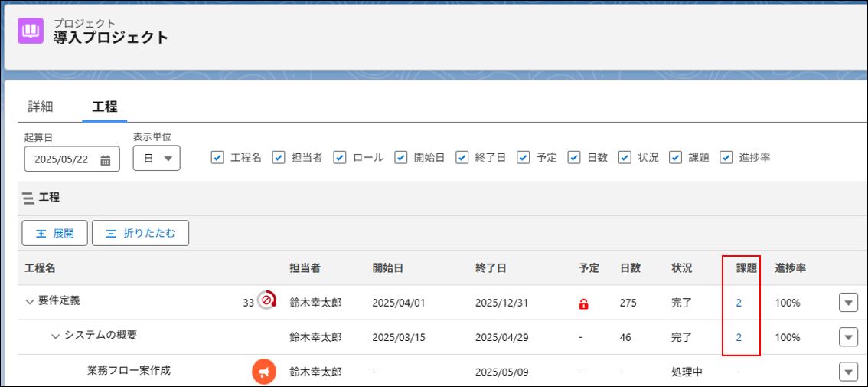The image size is (868, 387).
Task: Uncheck the 工程名 column checkbox
Action: click(217, 157)
